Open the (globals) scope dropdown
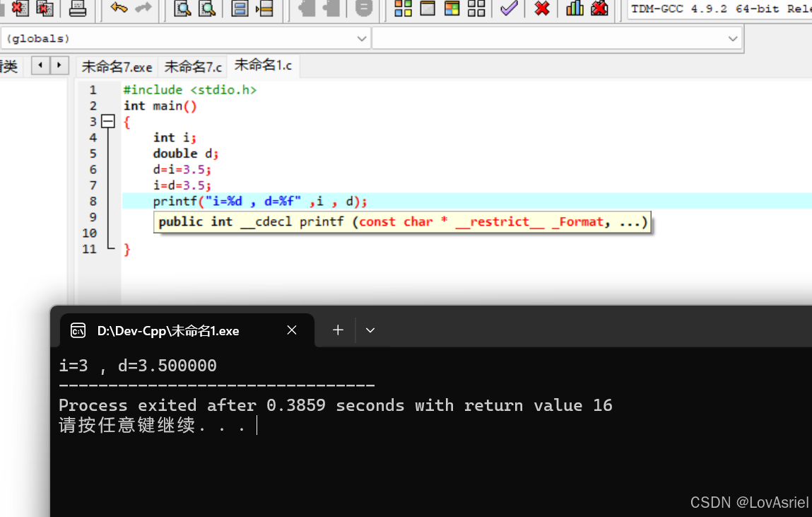Image resolution: width=812 pixels, height=517 pixels. 185,38
